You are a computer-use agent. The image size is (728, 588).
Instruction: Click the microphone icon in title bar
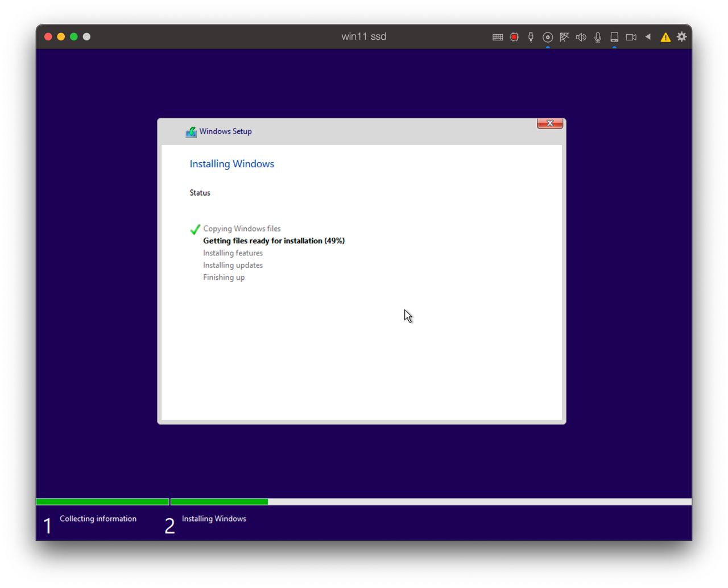coord(598,37)
